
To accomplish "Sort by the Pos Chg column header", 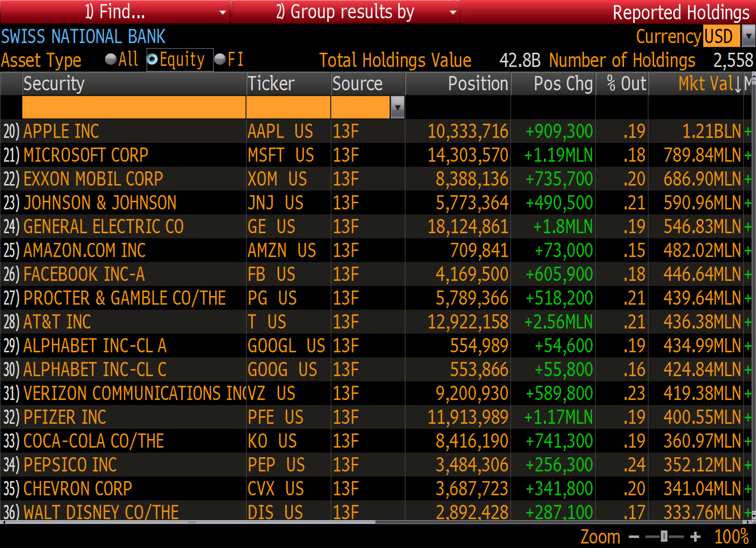I will click(553, 84).
